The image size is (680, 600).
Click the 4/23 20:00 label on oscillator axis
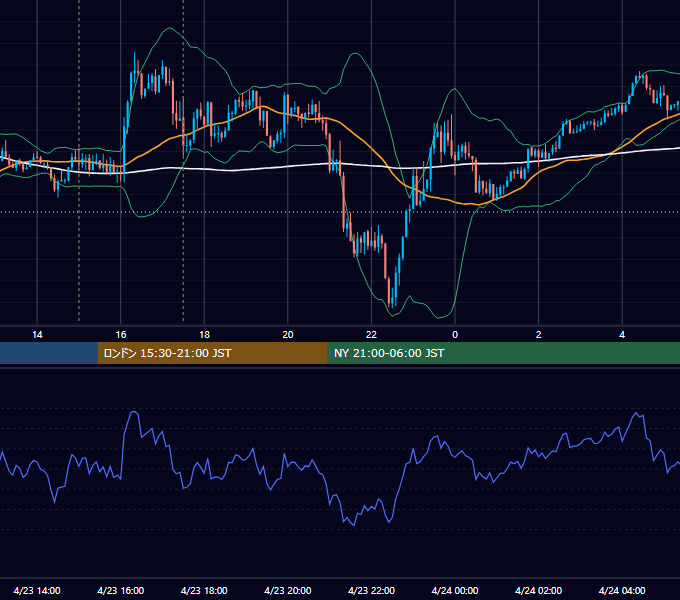coord(288,590)
